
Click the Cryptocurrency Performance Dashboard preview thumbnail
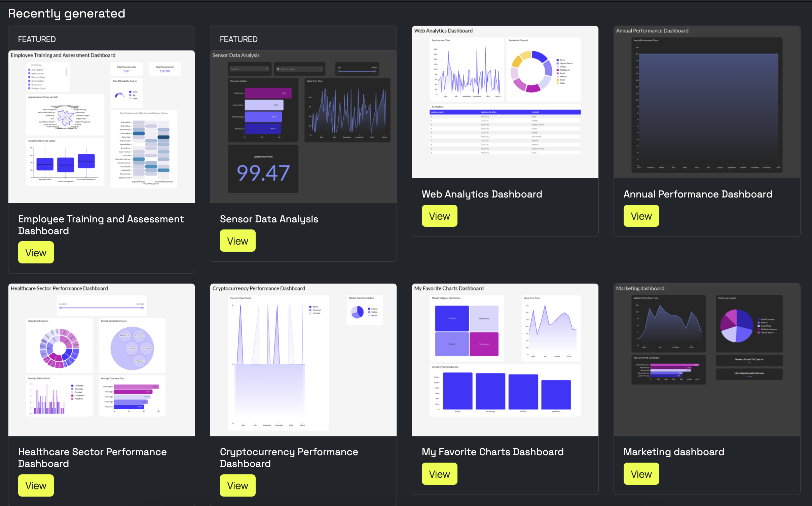tap(303, 360)
